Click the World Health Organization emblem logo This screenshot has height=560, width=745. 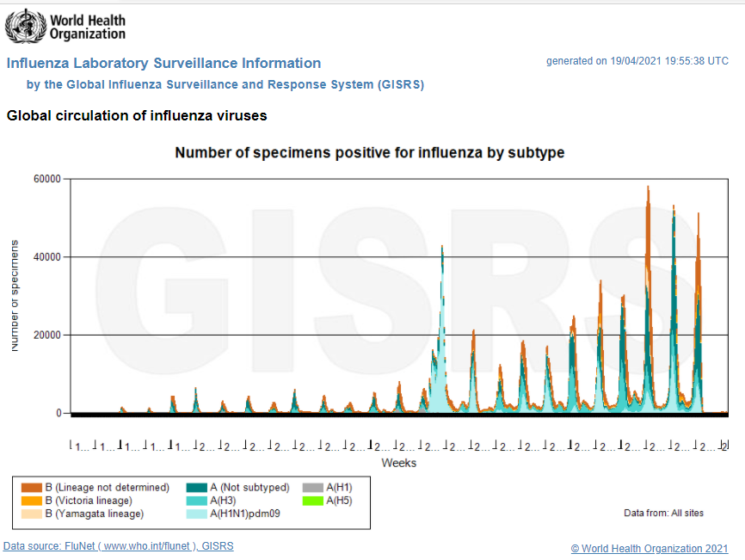(26, 26)
